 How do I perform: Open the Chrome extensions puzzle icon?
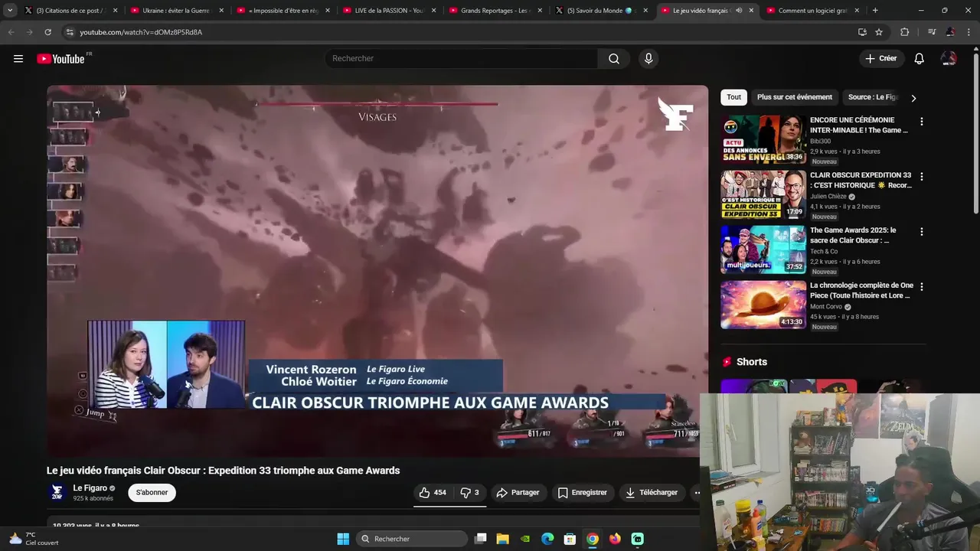tap(904, 32)
